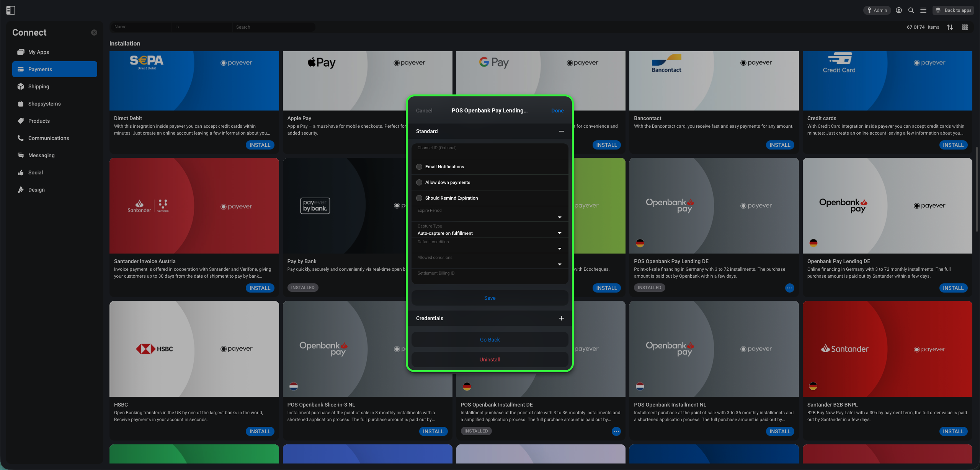Open the HSBC card thumbnail
This screenshot has width=980, height=470.
[x=194, y=349]
